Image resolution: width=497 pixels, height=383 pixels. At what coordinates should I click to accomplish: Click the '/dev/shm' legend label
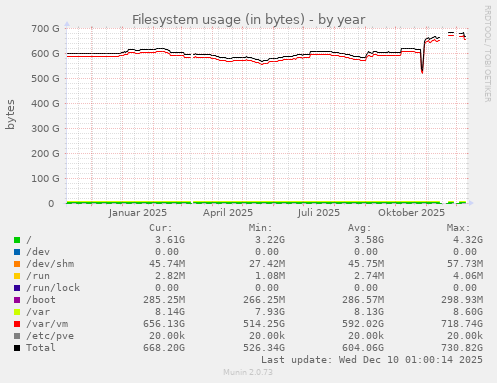pyautogui.click(x=50, y=264)
